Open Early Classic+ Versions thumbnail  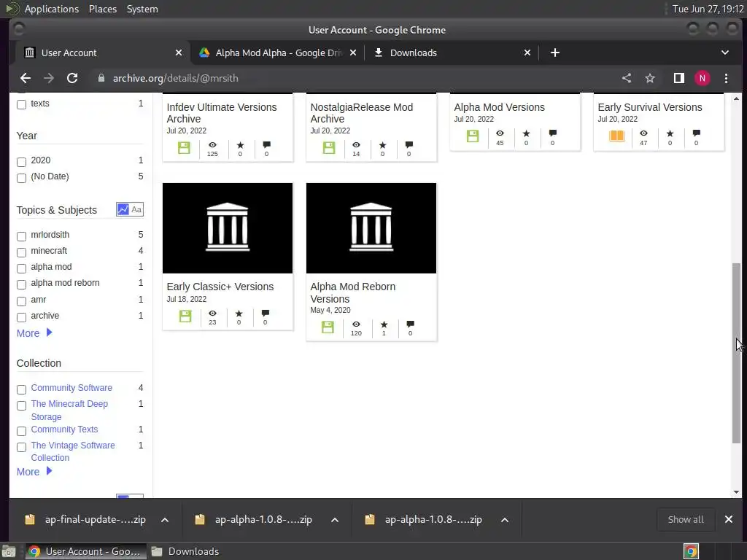click(x=228, y=228)
